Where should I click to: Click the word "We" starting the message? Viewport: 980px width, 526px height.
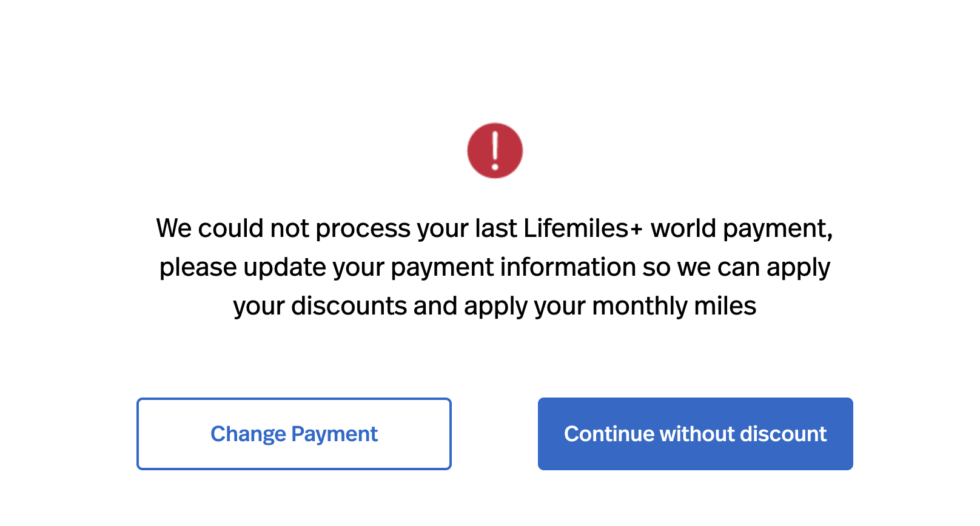tap(173, 229)
